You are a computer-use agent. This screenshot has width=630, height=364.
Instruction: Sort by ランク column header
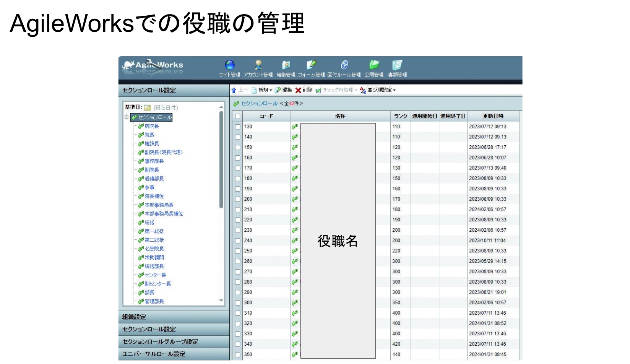(x=401, y=116)
